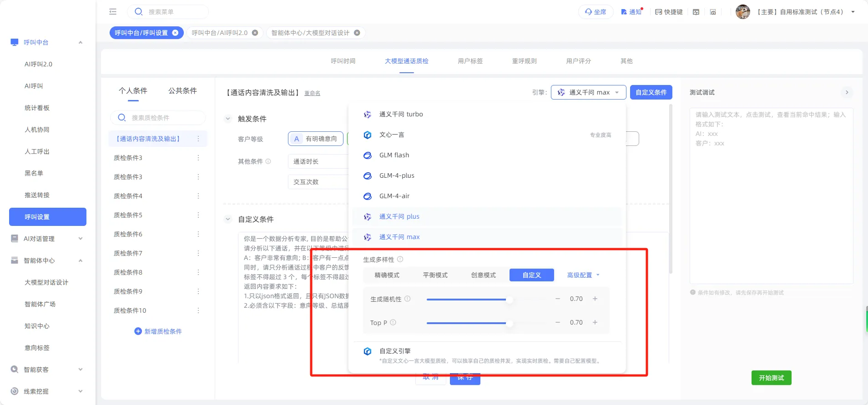Collapse the 自定义条件 section
The image size is (868, 405).
tap(228, 219)
